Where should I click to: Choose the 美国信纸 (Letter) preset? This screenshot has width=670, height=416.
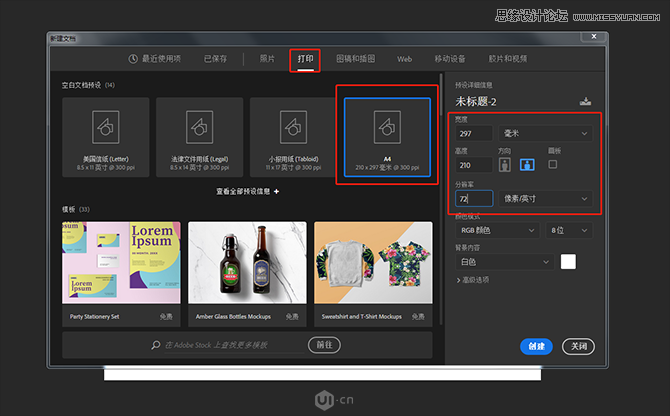[106, 137]
